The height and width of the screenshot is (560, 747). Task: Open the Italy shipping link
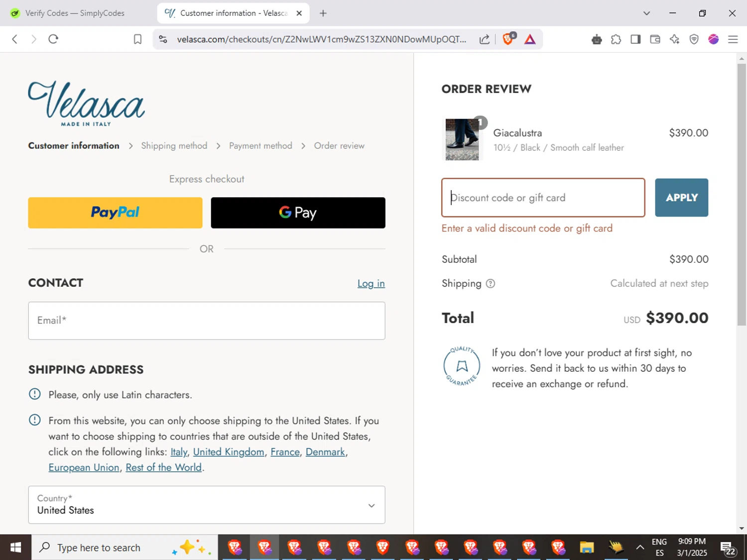pos(179,452)
